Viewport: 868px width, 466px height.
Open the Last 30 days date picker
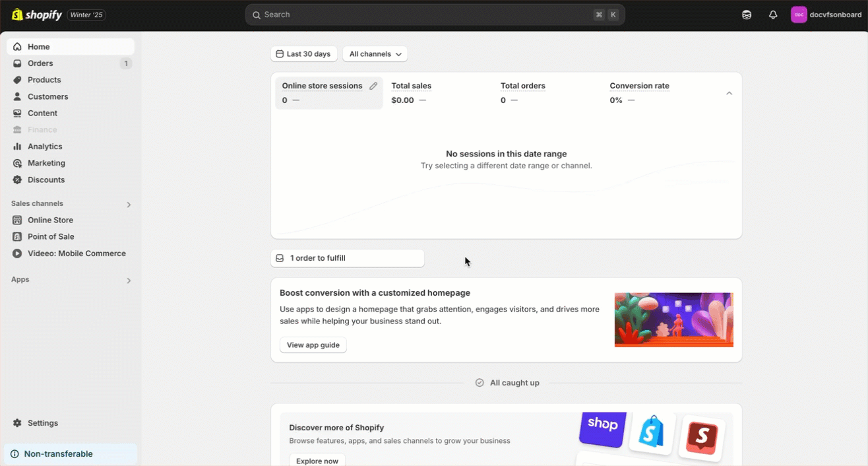tap(303, 54)
